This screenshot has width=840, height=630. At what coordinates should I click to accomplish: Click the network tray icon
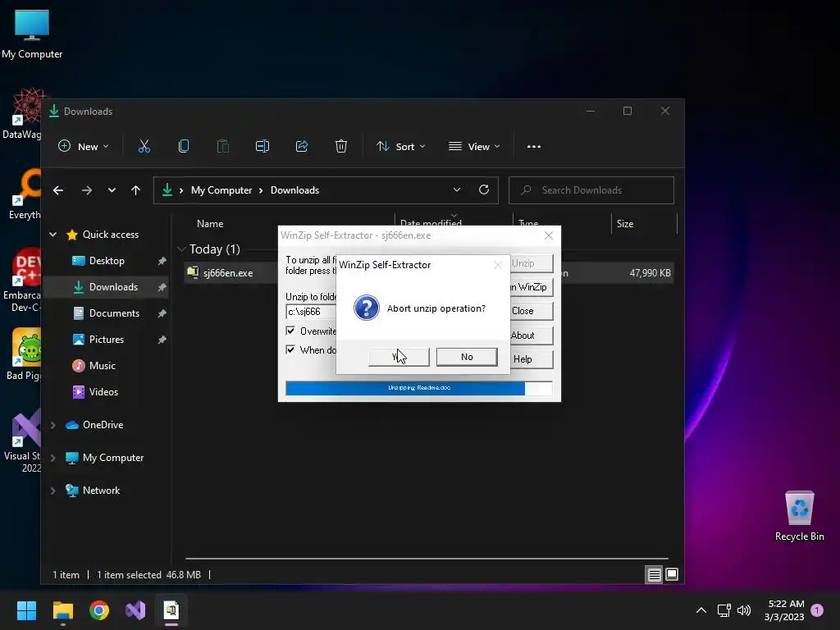point(724,610)
